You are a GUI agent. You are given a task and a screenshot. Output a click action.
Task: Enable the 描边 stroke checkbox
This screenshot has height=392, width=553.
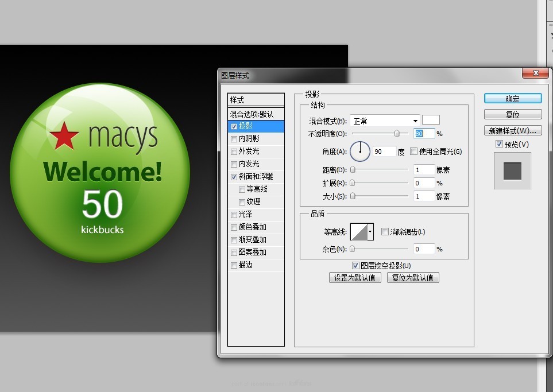(234, 265)
